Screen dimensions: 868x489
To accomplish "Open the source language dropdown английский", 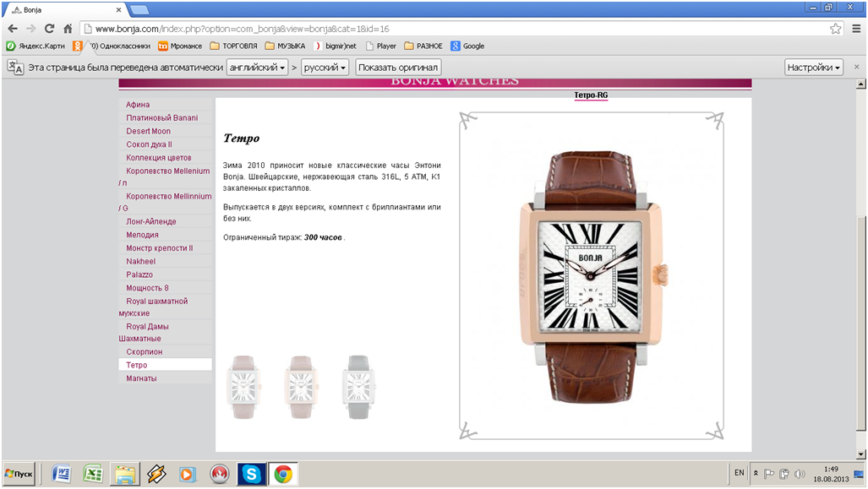I will (258, 68).
